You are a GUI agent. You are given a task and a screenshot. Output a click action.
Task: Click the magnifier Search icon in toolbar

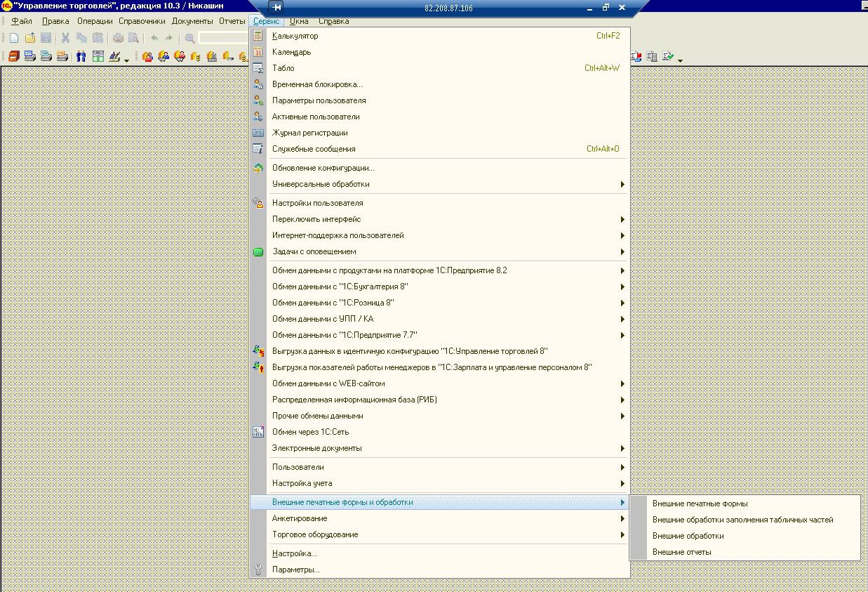tap(189, 38)
